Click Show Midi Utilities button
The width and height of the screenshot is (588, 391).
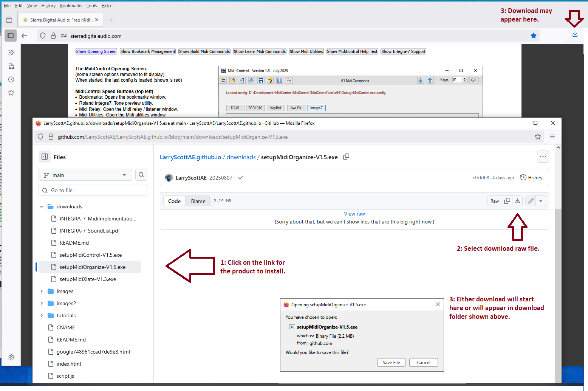(x=306, y=51)
